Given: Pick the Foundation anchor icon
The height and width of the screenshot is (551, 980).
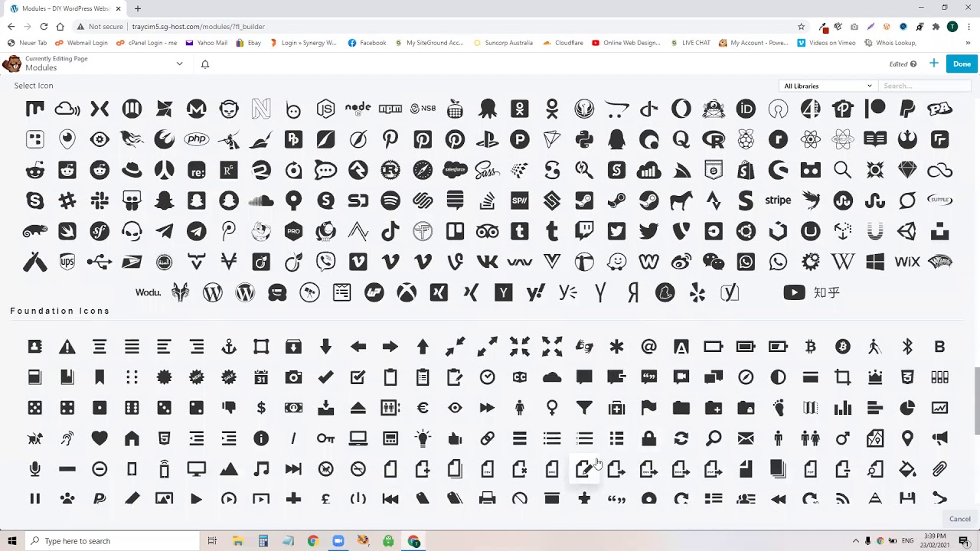Looking at the screenshot, I should click(229, 347).
